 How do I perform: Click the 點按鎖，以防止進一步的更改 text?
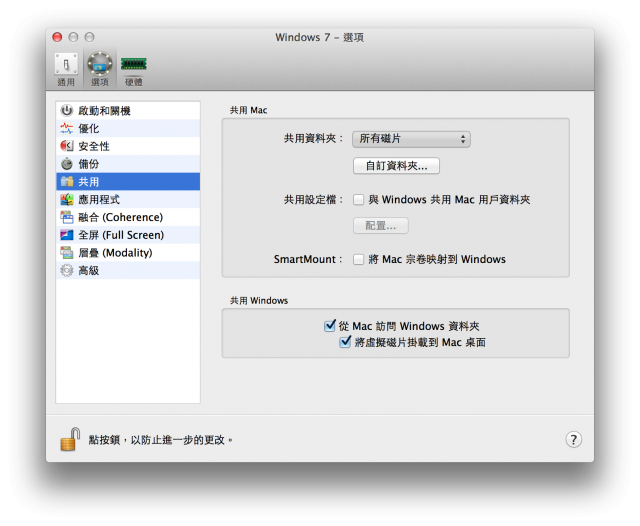160,439
